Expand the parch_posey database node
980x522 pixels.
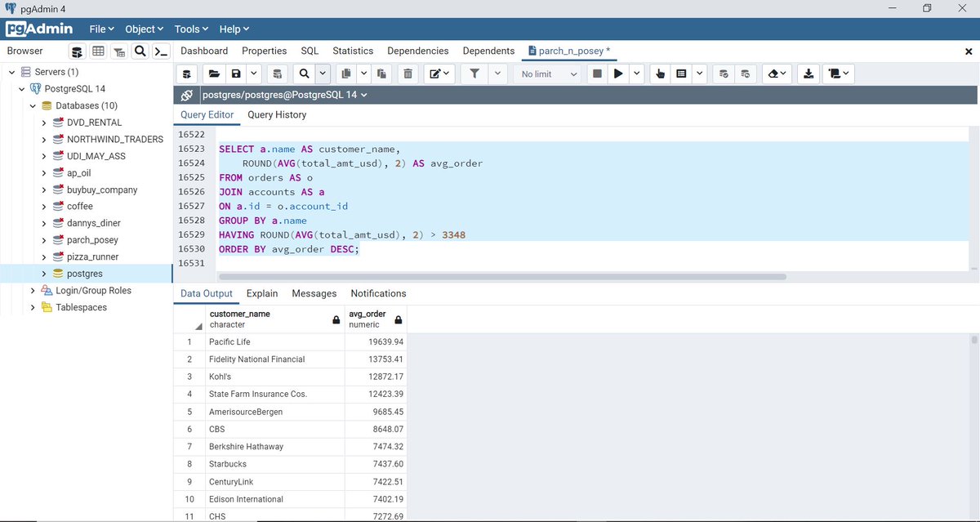(x=44, y=240)
